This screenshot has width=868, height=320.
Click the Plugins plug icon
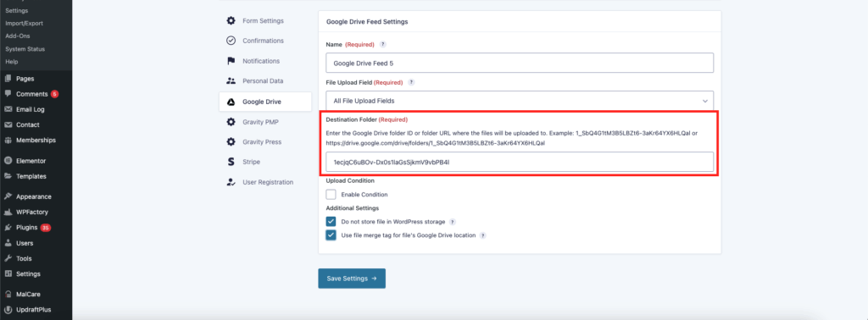click(8, 227)
